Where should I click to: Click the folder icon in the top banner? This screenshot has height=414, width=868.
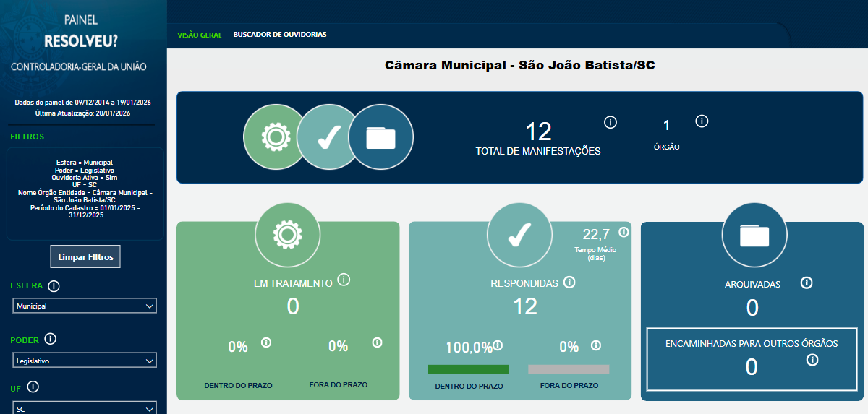pos(381,137)
